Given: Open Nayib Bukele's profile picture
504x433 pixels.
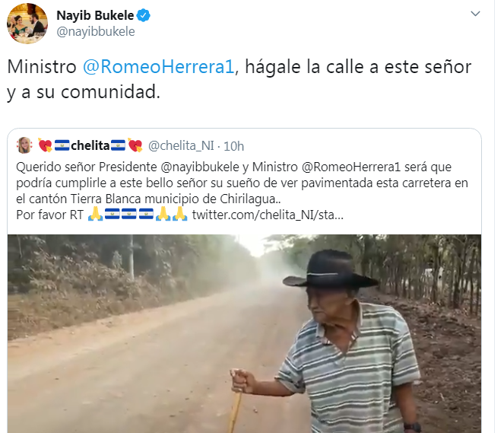Looking at the screenshot, I should click(x=27, y=24).
